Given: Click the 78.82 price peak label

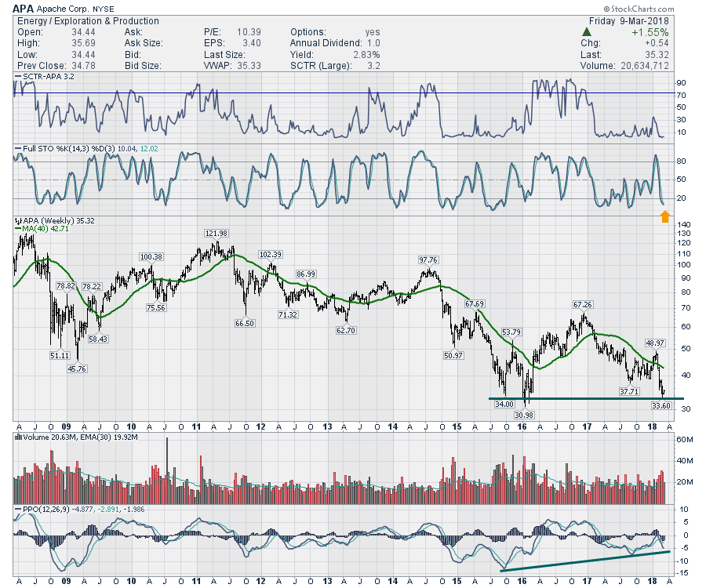Looking at the screenshot, I should [x=66, y=286].
